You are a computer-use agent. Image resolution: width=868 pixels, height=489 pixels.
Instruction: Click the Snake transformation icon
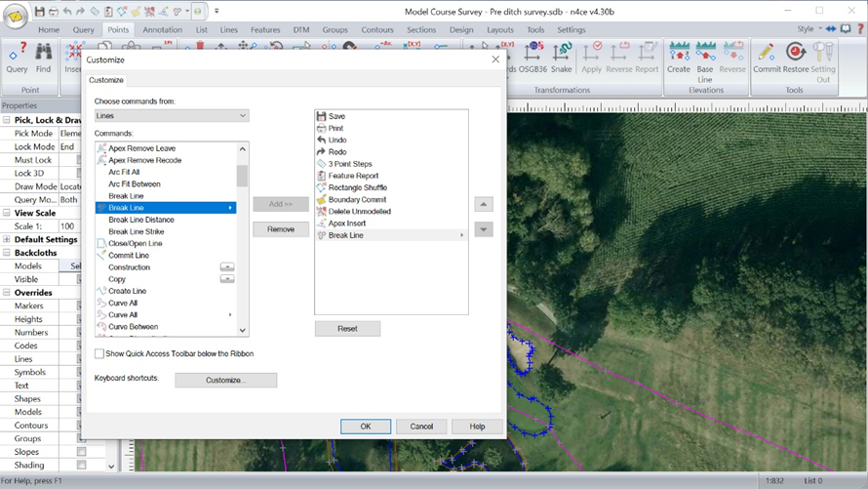[x=562, y=58]
